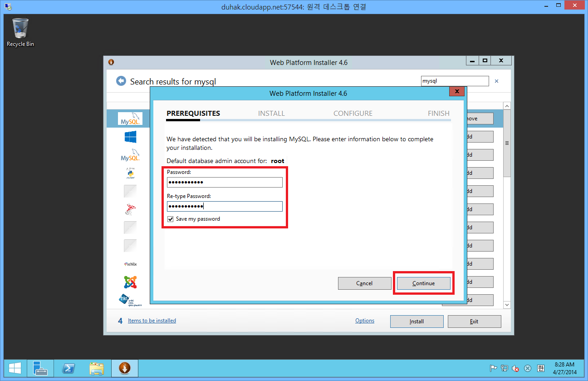Click the results list scrollbar up arrow
Screen dimensions: 588x381
(x=507, y=106)
